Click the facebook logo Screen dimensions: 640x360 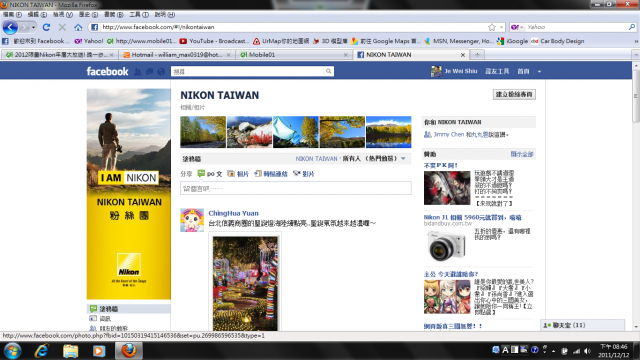coord(107,71)
